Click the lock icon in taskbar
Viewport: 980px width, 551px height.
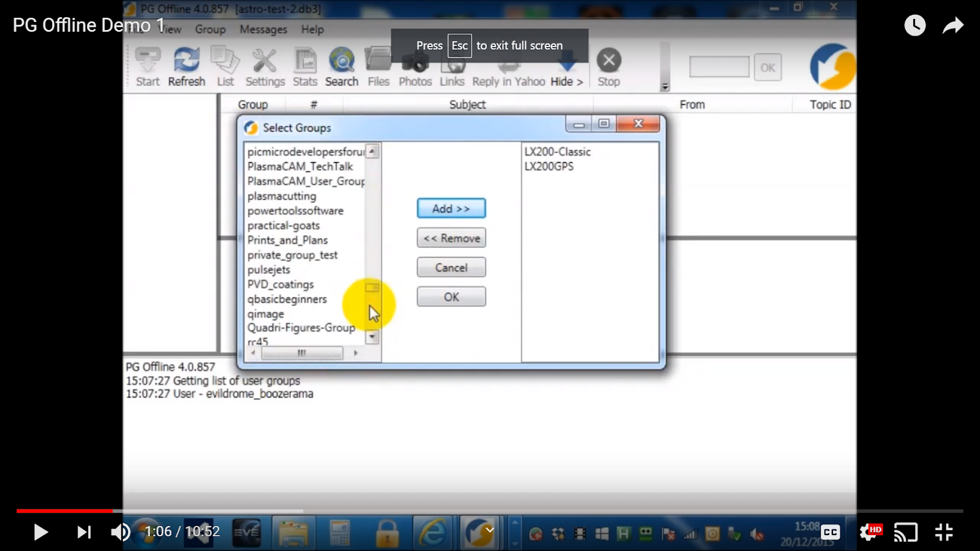[x=387, y=533]
